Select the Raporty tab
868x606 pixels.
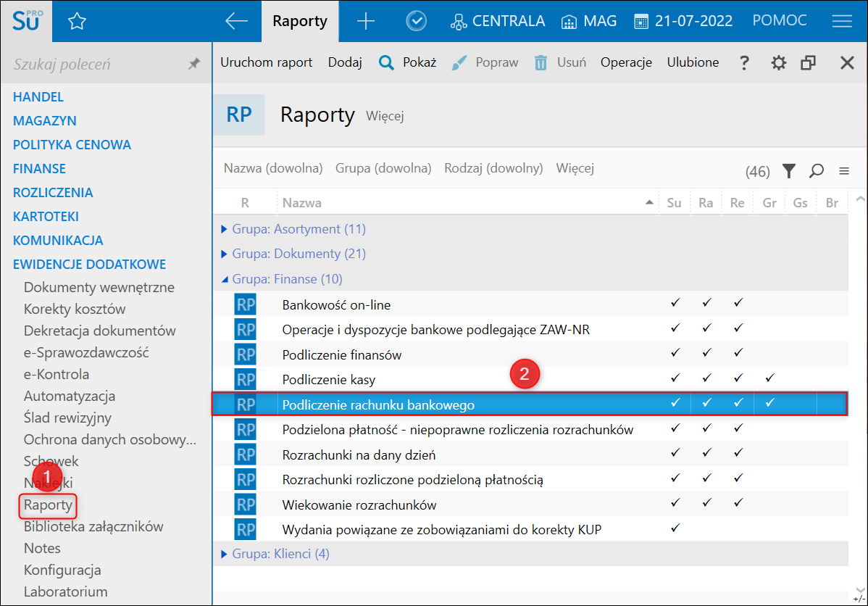[300, 22]
